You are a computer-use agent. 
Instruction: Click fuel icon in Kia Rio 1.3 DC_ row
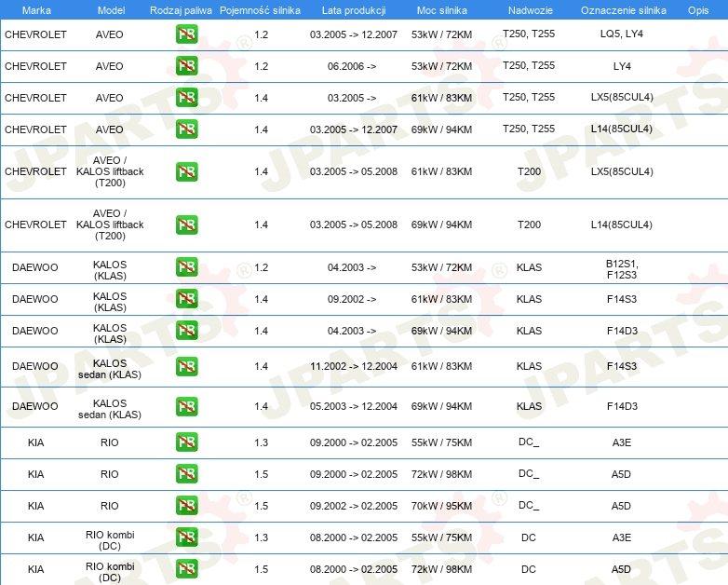pos(186,442)
